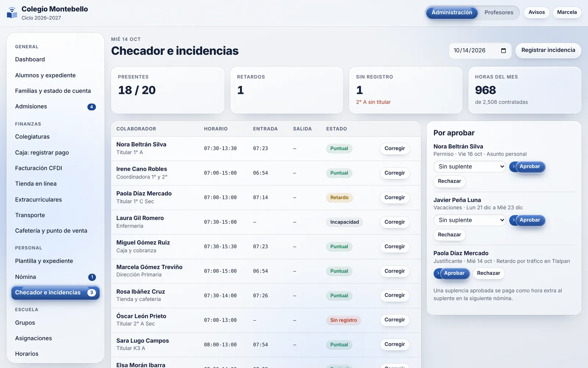588x368 pixels.
Task: Reject Javier Peña Luna's vacation request
Action: (449, 235)
